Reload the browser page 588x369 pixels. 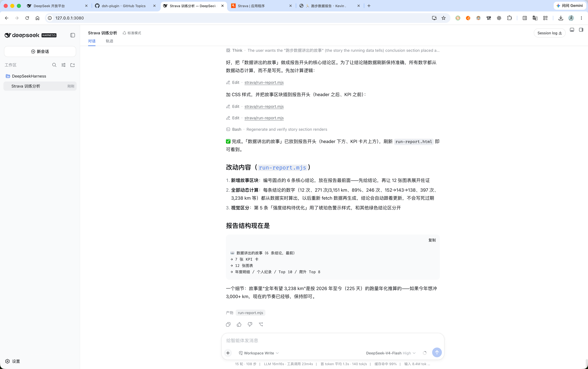27,18
